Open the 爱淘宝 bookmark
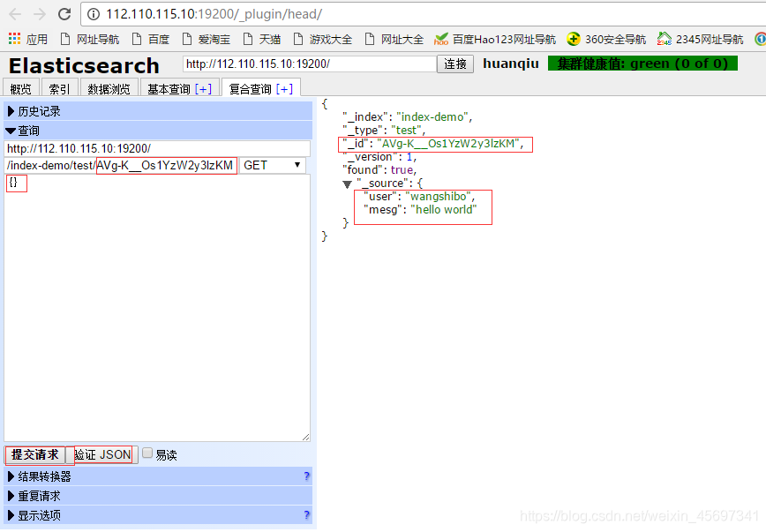 [x=207, y=39]
